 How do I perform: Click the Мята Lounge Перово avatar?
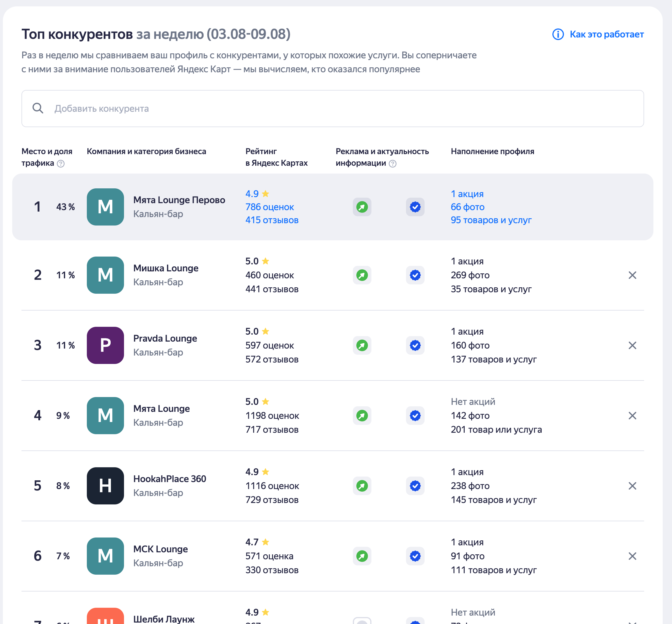click(x=105, y=207)
